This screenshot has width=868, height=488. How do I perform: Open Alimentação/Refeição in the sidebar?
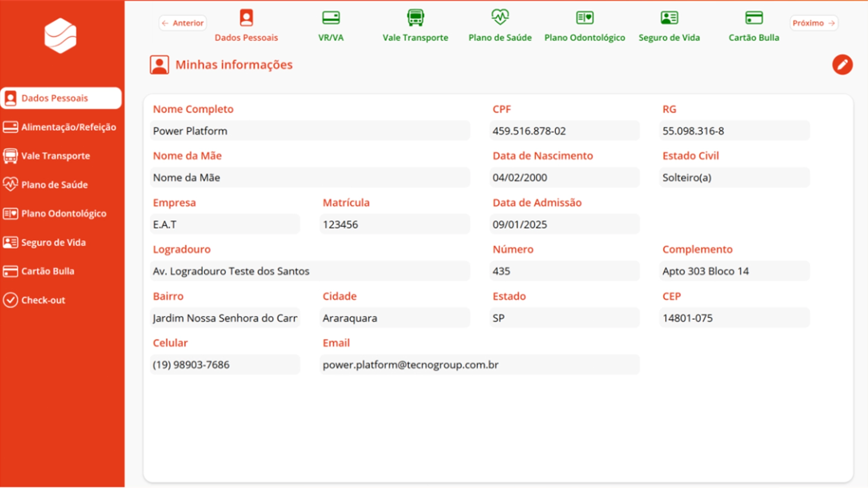(x=60, y=127)
